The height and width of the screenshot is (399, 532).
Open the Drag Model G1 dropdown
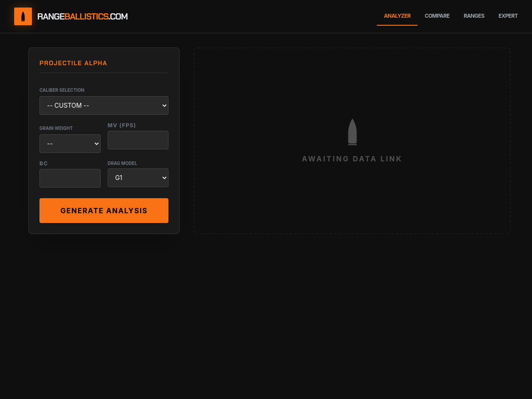tap(138, 178)
